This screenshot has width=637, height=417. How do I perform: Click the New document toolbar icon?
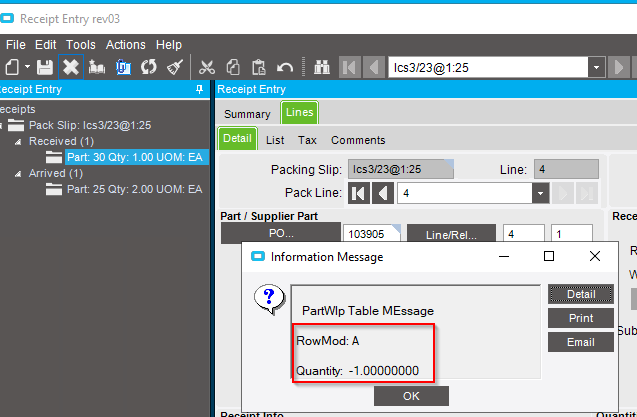(x=11, y=67)
